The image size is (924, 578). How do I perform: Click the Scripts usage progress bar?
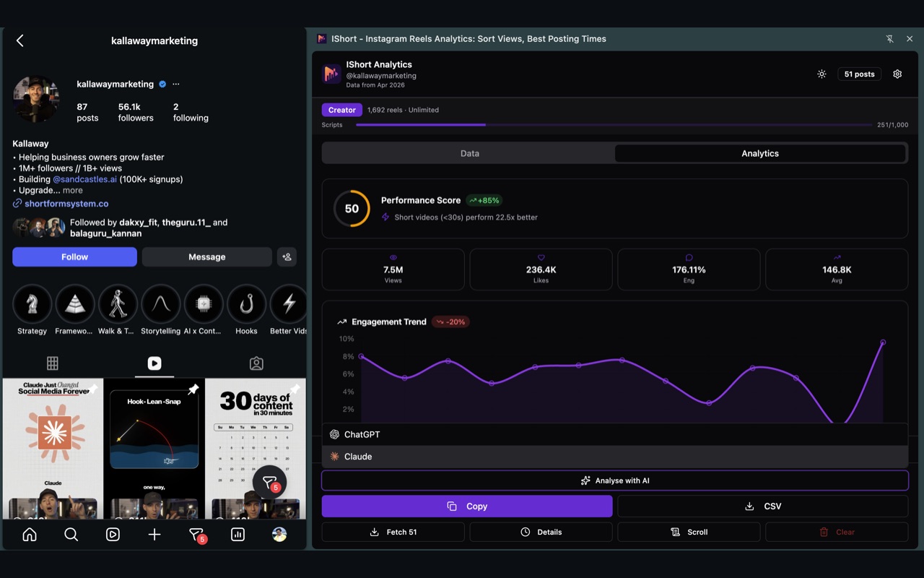pyautogui.click(x=614, y=125)
